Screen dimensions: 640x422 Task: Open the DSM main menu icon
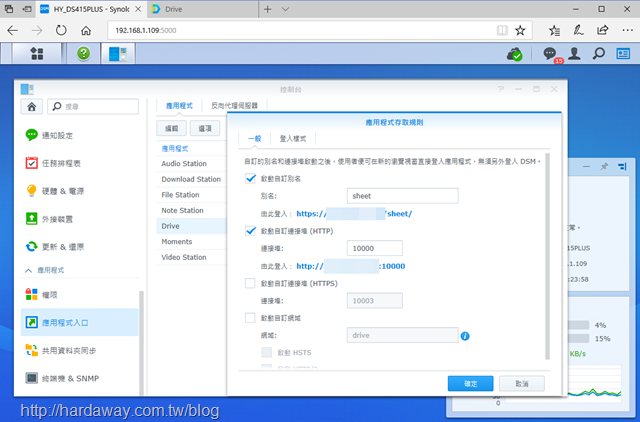coord(37,53)
